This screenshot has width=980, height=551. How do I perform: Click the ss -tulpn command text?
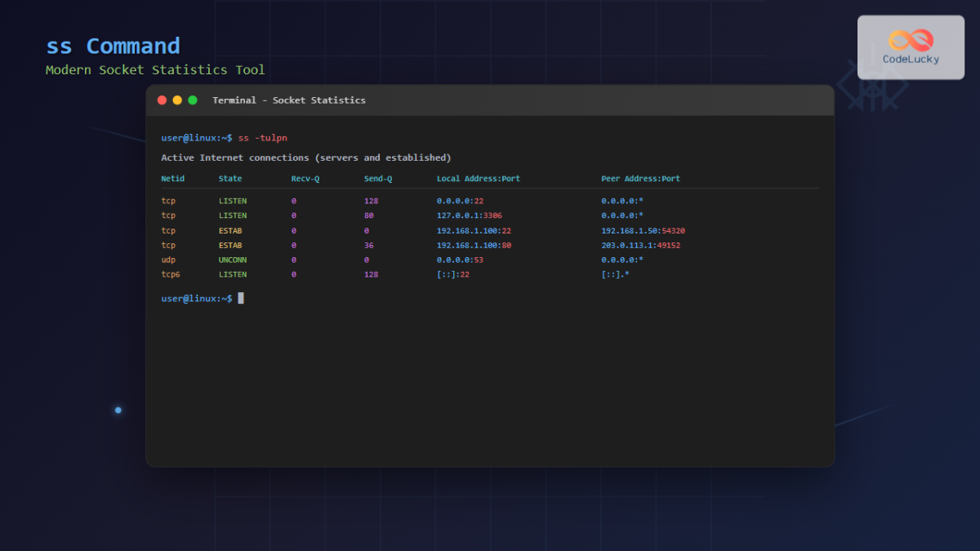(264, 137)
